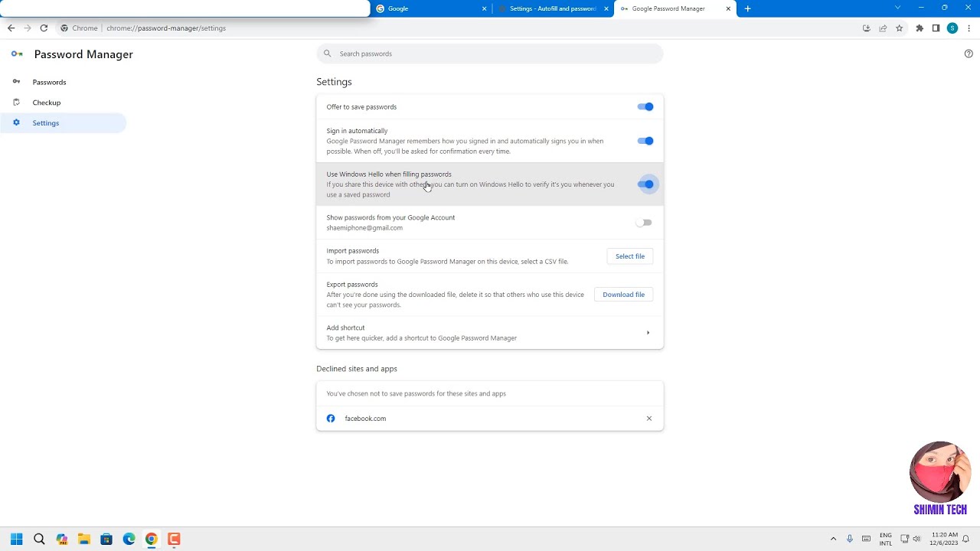
Task: Click the microphone icon in system tray
Action: [x=850, y=539]
